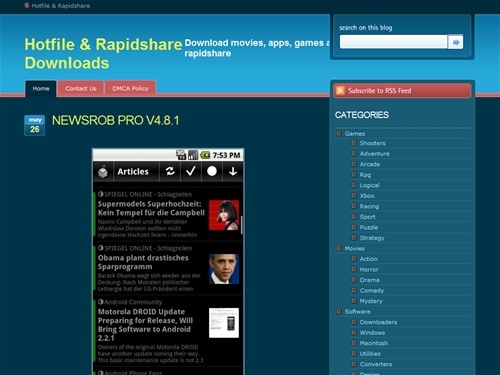The width and height of the screenshot is (500, 375).
Task: Focus the search on this blog field
Action: point(393,42)
